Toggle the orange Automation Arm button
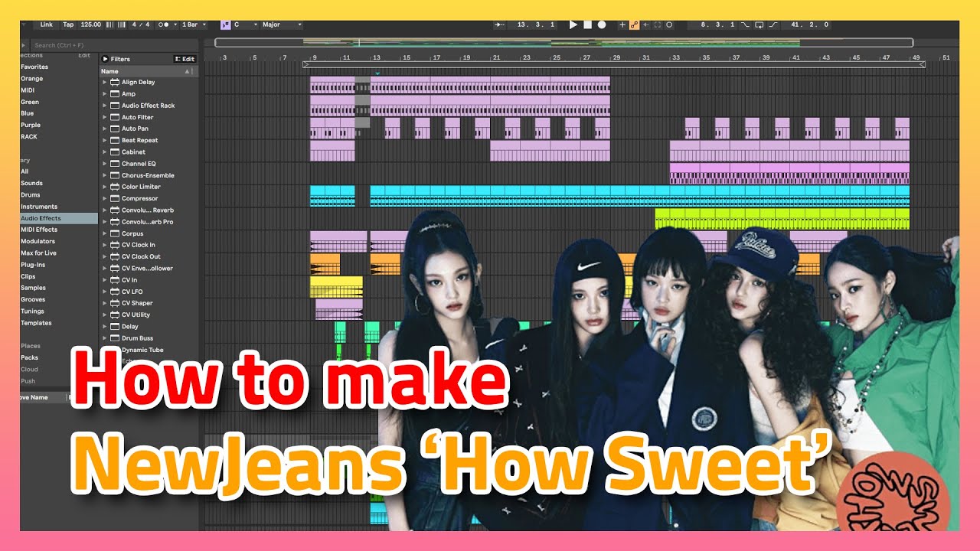This screenshot has height=551, width=980. 635,24
